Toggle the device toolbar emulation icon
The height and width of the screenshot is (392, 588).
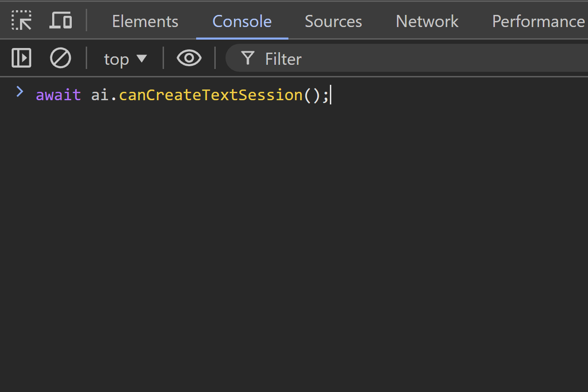coord(61,21)
